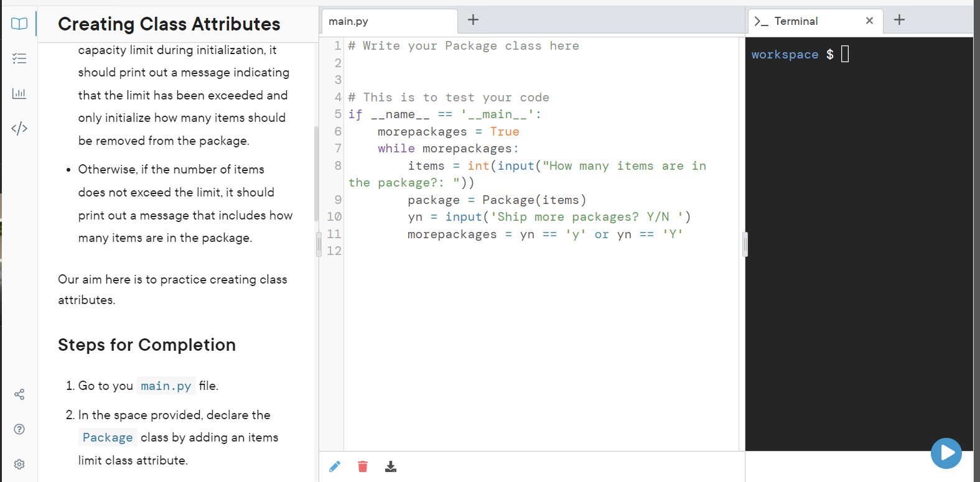This screenshot has width=980, height=482.
Task: Click the 'morepackages = True' code line
Action: coord(448,131)
